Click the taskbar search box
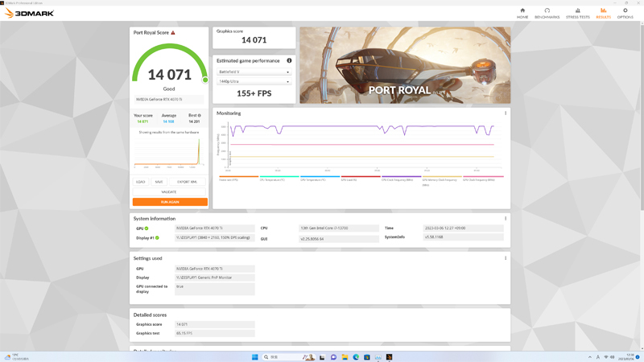Image resolution: width=644 pixels, height=362 pixels. coord(288,357)
